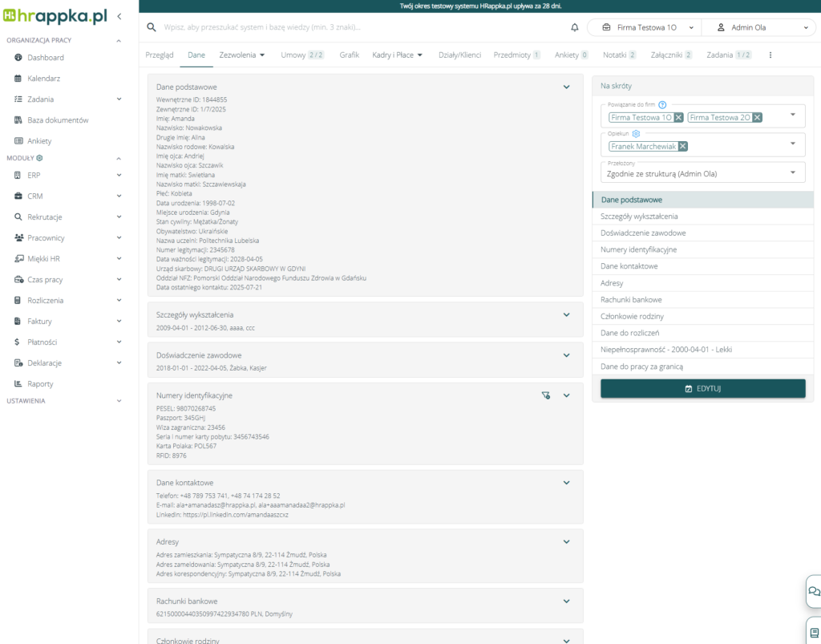The image size is (821, 644).
Task: Open the Firma Testowa 1O company selector
Action: click(644, 27)
